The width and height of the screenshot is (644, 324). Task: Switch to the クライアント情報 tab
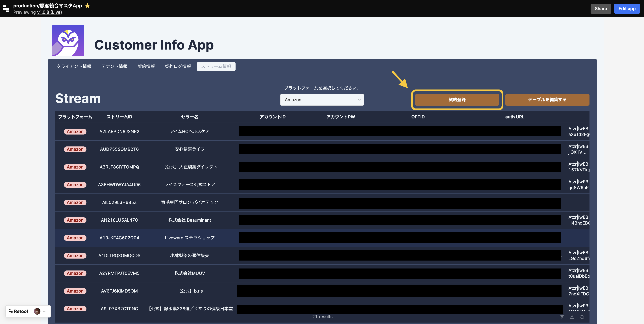74,66
